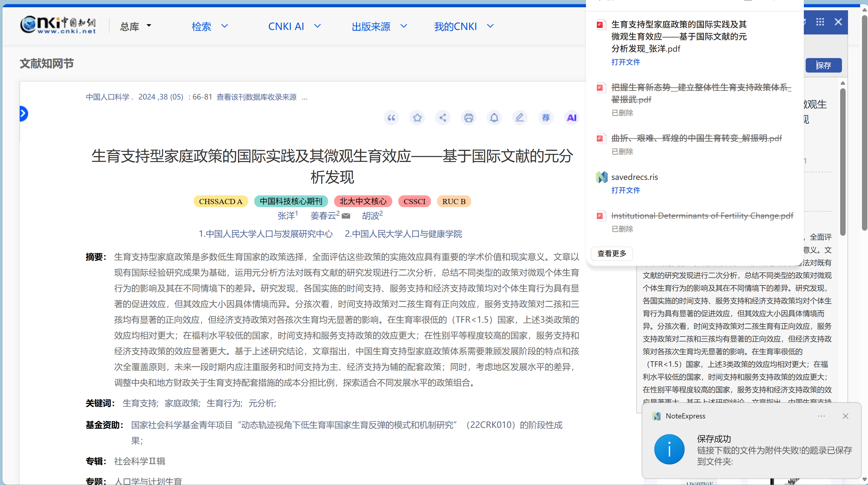The image size is (868, 485).
Task: Expand the 检索 menu chevron
Action: pyautogui.click(x=224, y=26)
